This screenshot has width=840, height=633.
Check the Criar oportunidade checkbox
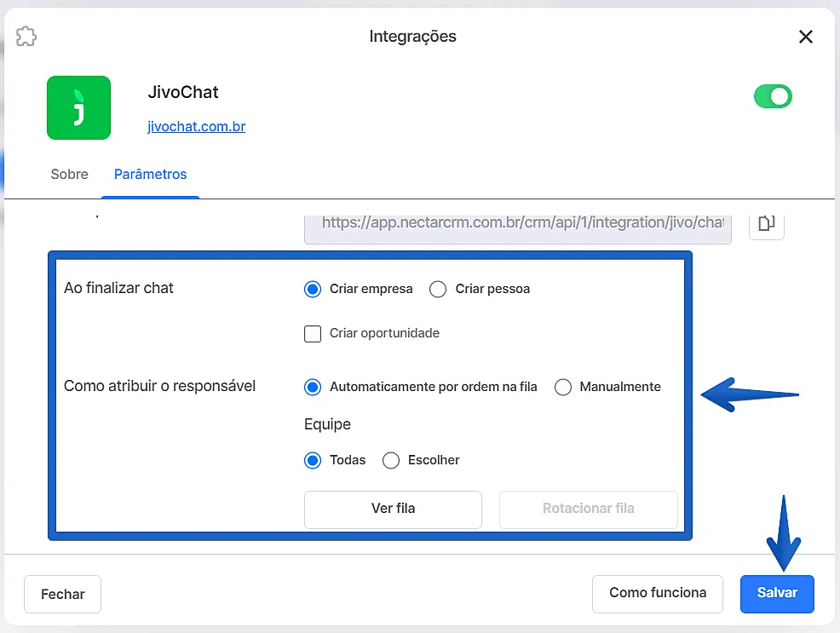[x=313, y=333]
